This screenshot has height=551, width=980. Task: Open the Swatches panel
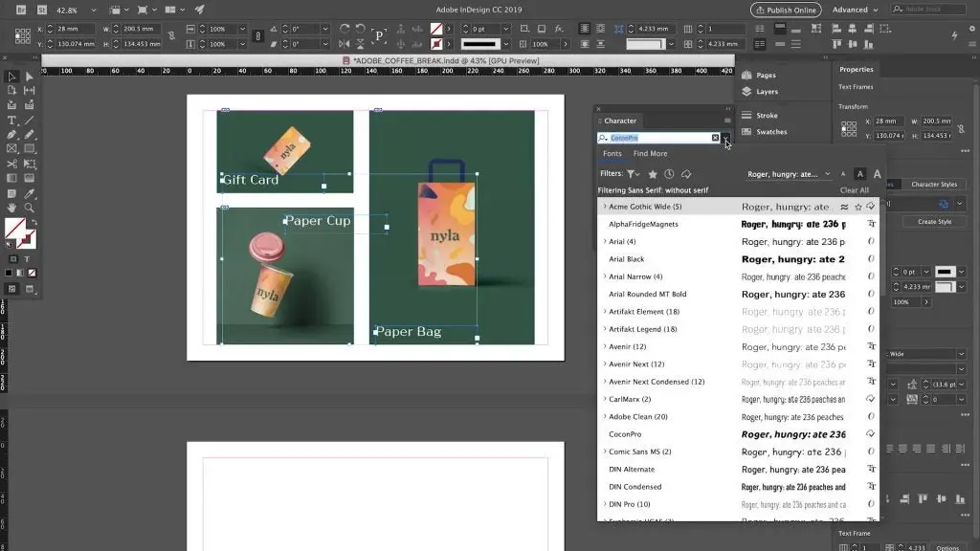pyautogui.click(x=768, y=132)
